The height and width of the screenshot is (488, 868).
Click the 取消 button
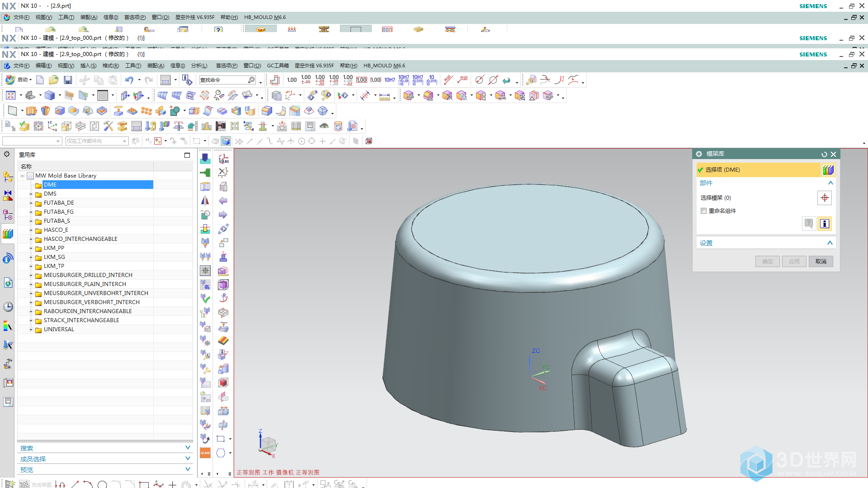pos(821,262)
